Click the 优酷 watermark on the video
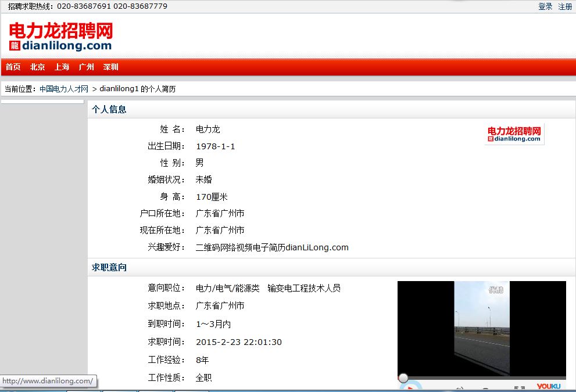 pyautogui.click(x=495, y=289)
